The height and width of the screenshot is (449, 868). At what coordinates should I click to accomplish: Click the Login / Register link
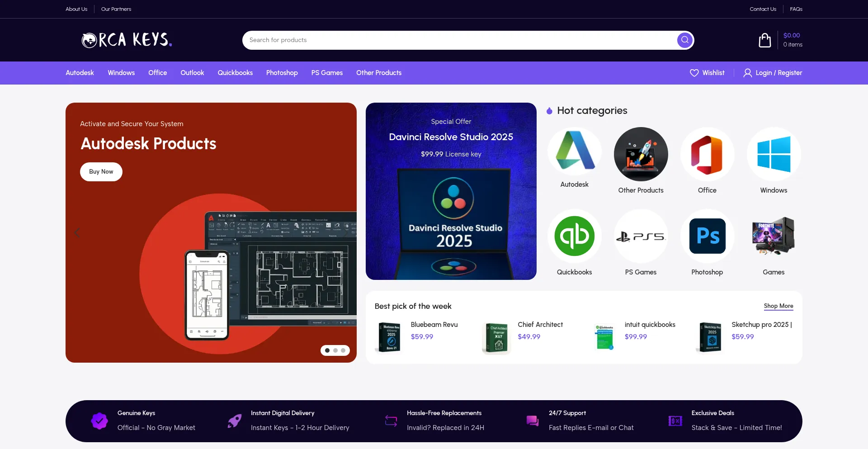click(x=779, y=73)
